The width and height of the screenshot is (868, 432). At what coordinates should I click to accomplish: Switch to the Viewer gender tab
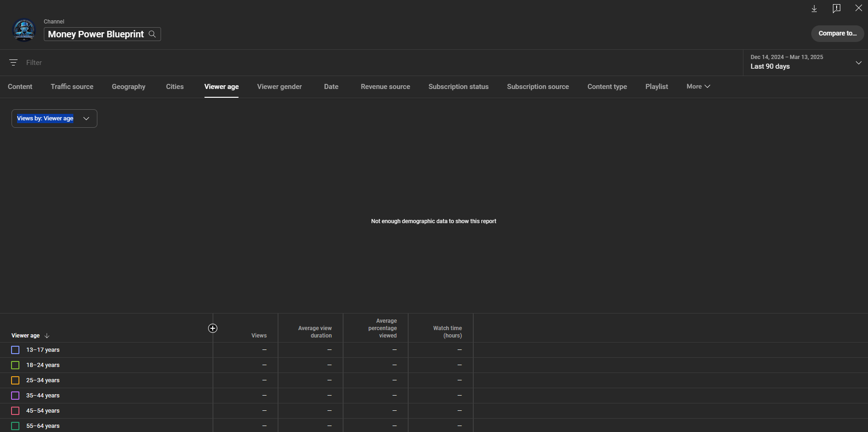279,87
